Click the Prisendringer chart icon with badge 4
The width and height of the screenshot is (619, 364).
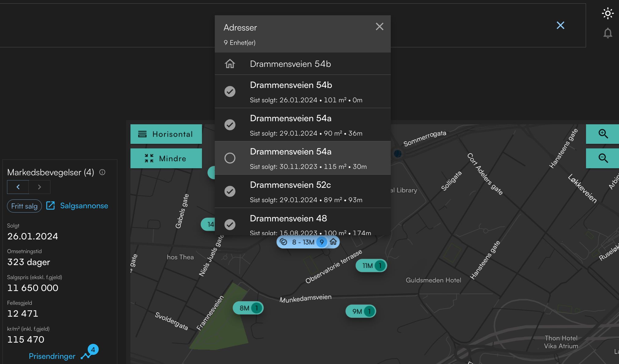point(86,355)
